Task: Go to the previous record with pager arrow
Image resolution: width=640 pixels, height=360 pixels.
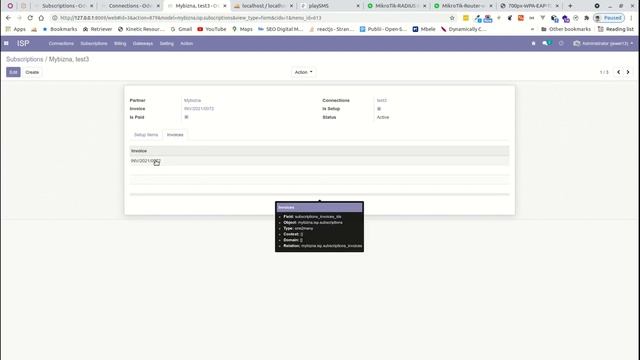Action: tap(618, 72)
